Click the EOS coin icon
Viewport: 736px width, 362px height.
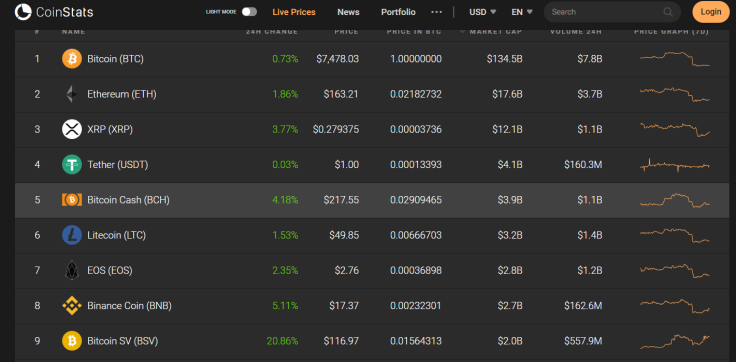tap(72, 270)
